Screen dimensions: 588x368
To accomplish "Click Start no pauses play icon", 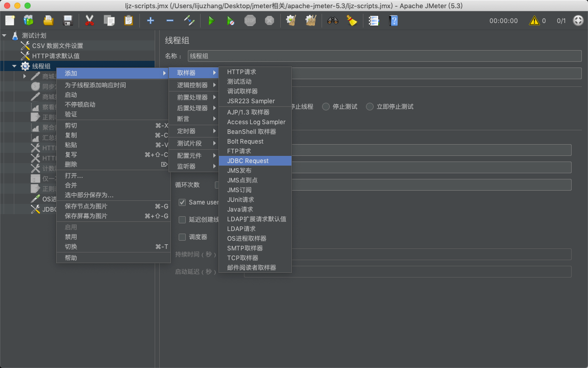I will 231,20.
